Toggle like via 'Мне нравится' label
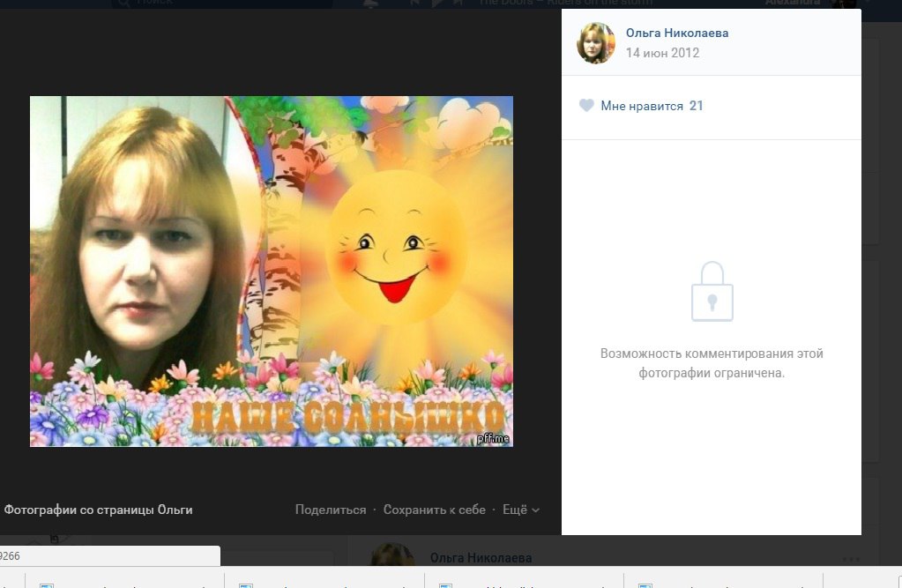The width and height of the screenshot is (902, 588). click(642, 106)
